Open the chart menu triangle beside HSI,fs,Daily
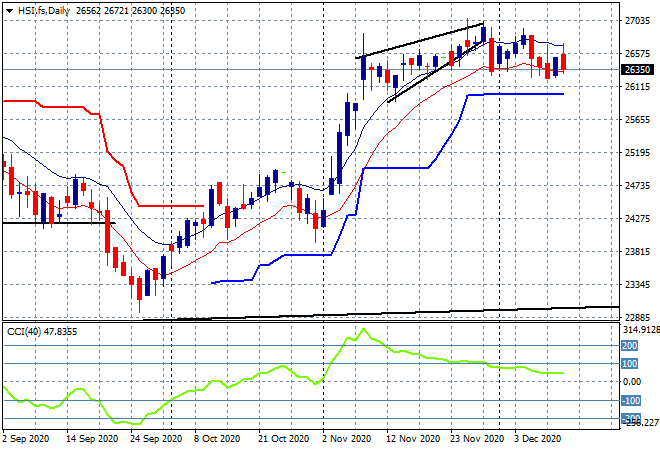The image size is (660, 450). pyautogui.click(x=9, y=11)
